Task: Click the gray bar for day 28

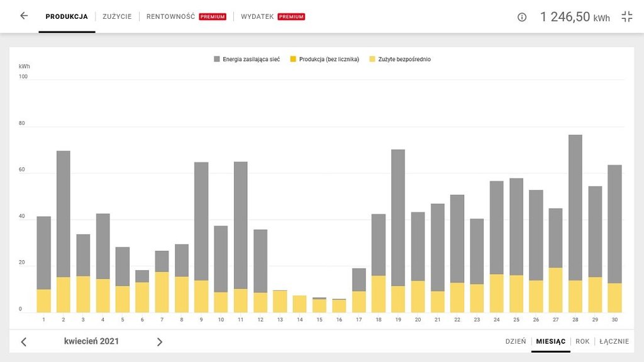Action: tap(575, 207)
